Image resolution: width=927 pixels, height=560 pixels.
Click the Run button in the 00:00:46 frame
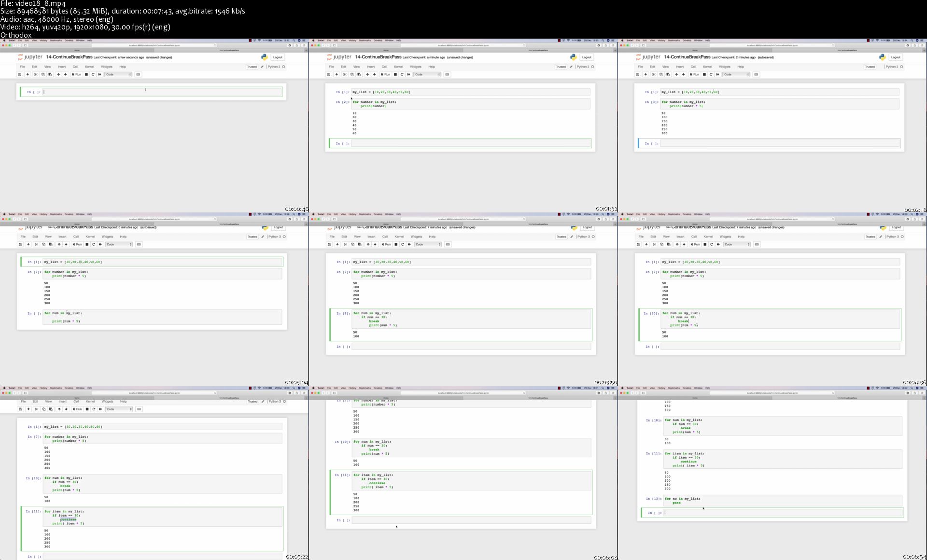[x=77, y=74]
